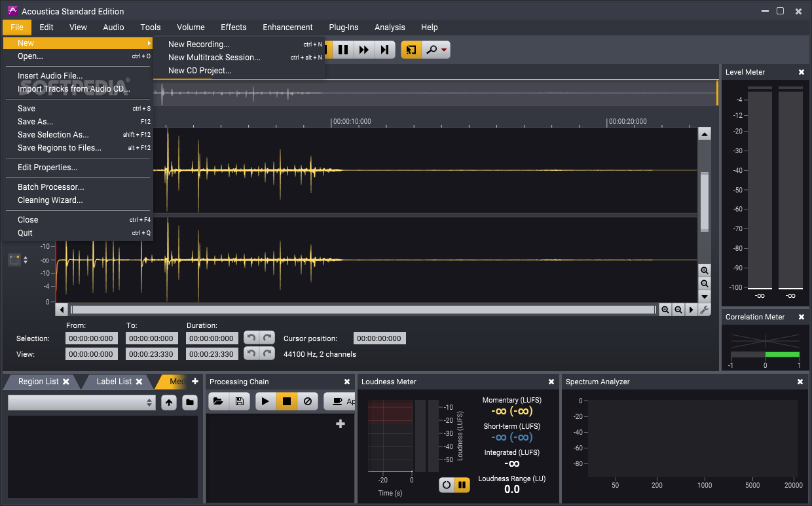This screenshot has width=812, height=506.
Task: Click the horizontal scrollbar right arrow
Action: point(692,310)
